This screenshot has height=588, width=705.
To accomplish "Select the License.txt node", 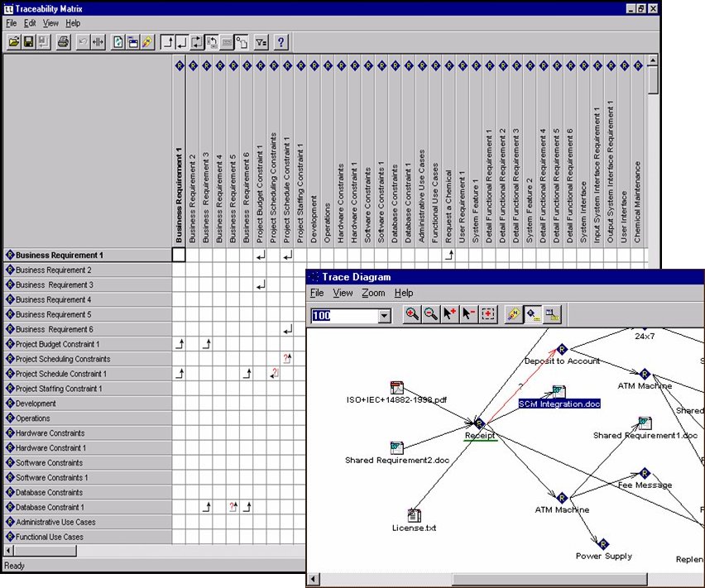I will (414, 520).
